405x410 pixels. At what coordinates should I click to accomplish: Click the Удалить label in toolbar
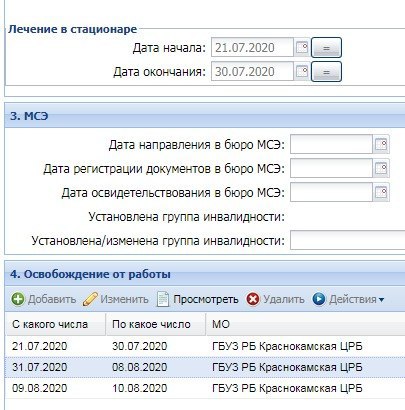tap(284, 299)
